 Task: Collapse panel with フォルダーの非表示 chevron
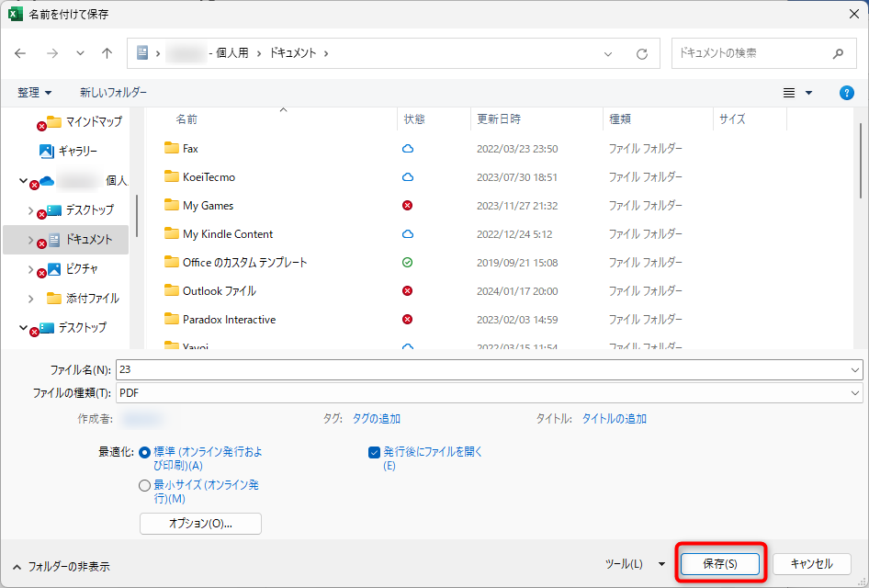[x=17, y=567]
